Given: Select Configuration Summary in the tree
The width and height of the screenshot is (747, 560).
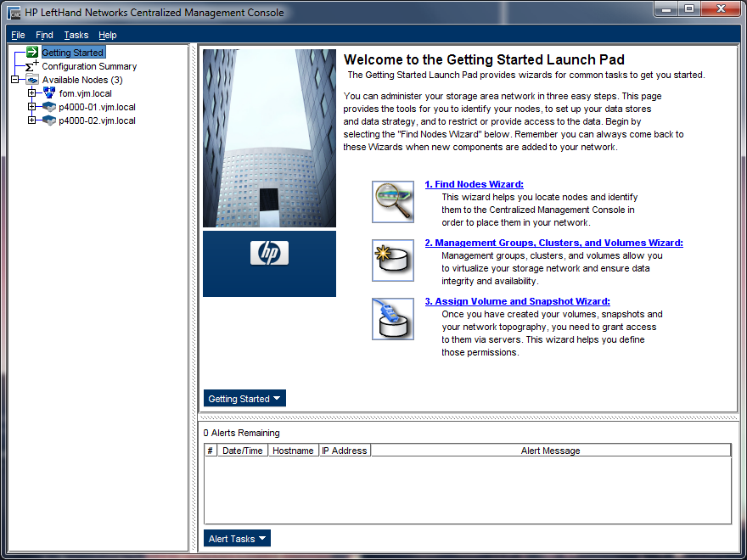Looking at the screenshot, I should 89,66.
